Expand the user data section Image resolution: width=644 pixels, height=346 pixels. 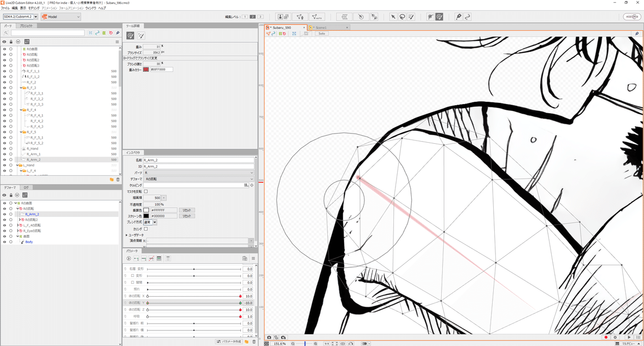point(127,235)
